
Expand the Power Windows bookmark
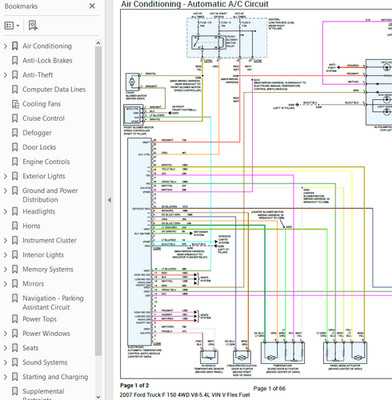click(x=5, y=333)
